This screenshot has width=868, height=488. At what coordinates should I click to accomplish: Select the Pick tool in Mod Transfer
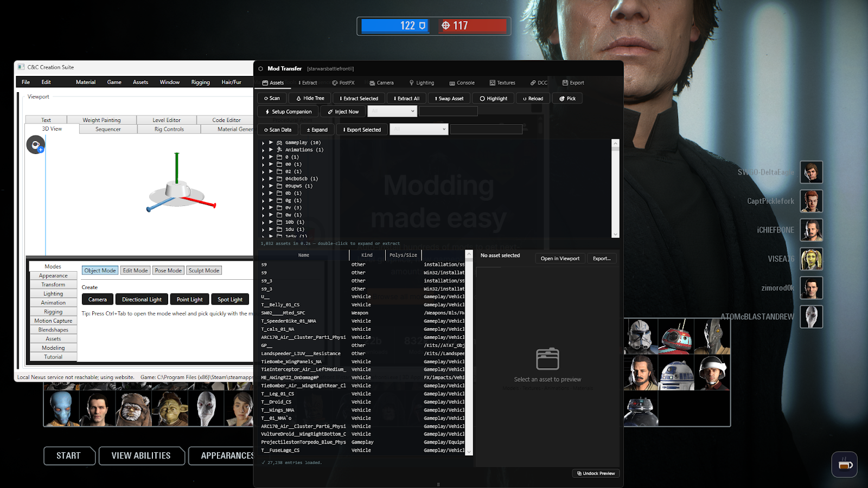click(567, 98)
